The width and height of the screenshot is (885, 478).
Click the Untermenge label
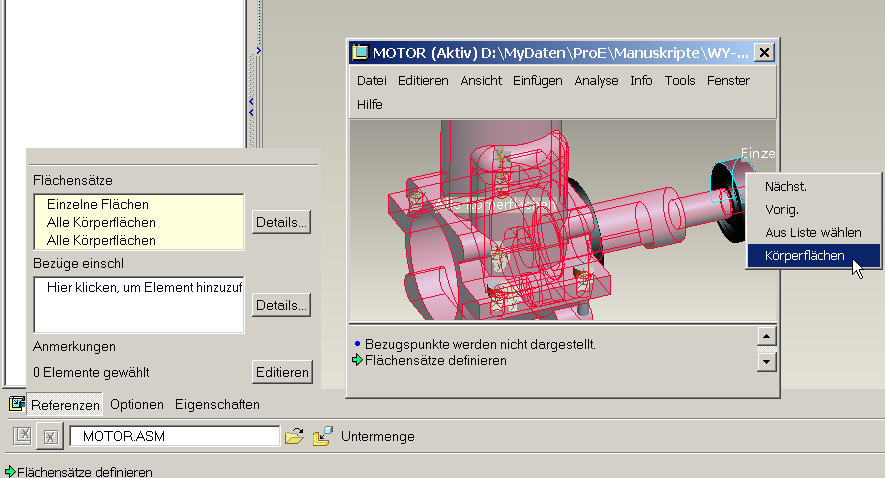click(x=378, y=436)
